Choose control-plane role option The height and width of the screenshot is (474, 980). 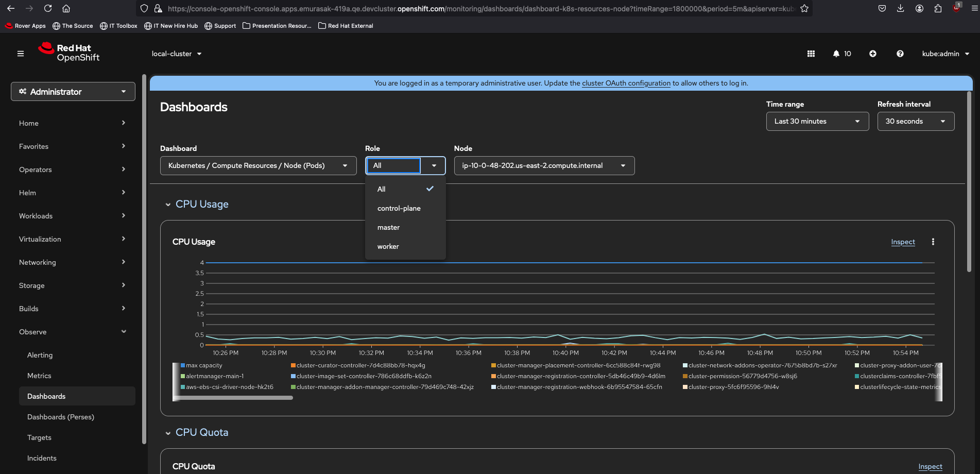click(399, 208)
